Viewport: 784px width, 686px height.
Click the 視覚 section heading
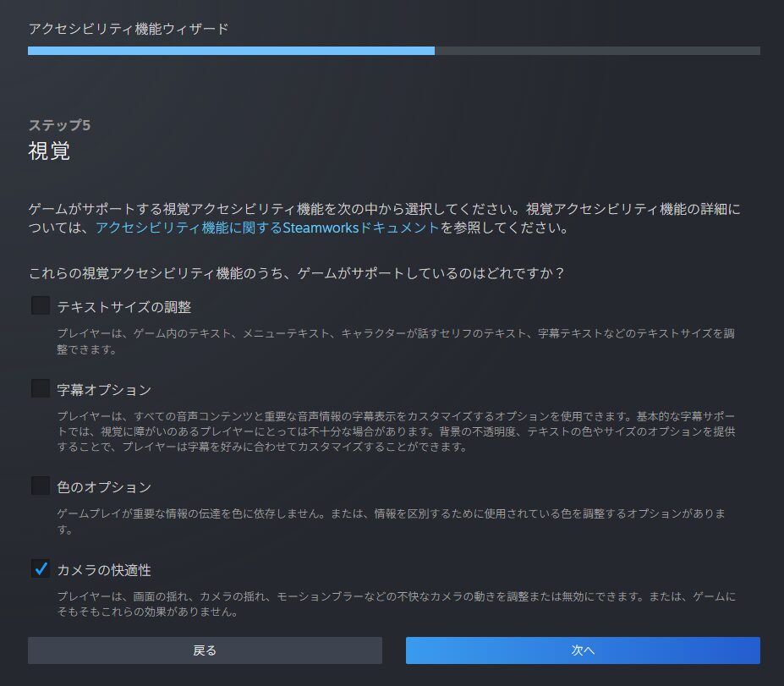click(x=49, y=151)
